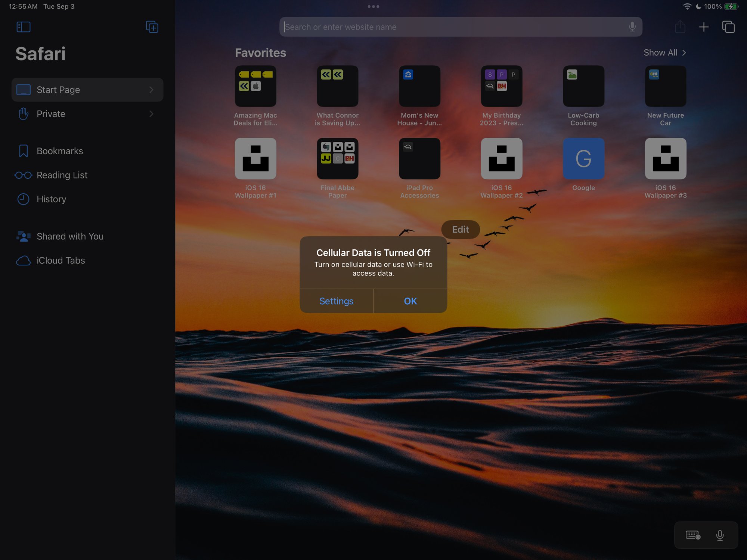Viewport: 747px width, 560px height.
Task: Add a new tab with plus icon
Action: (x=704, y=27)
